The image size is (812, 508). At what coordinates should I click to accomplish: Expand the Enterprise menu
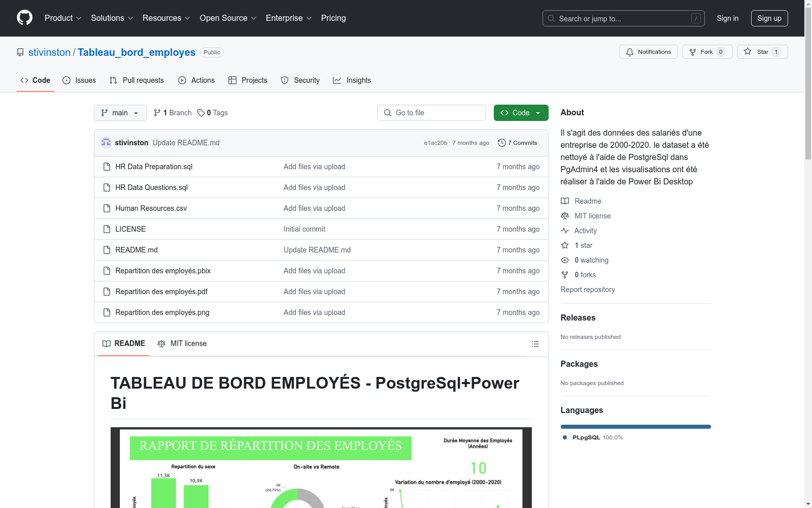pos(289,18)
